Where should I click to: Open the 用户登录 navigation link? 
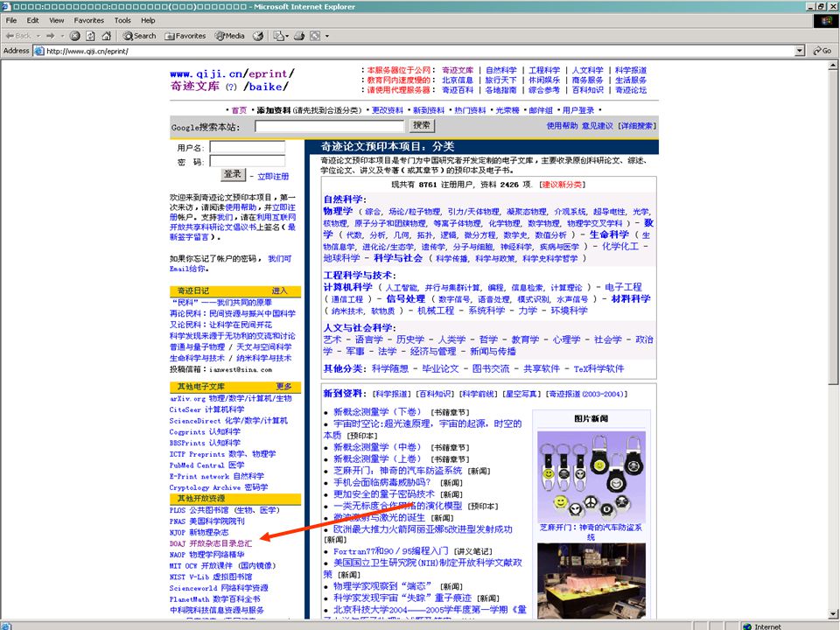click(x=578, y=110)
